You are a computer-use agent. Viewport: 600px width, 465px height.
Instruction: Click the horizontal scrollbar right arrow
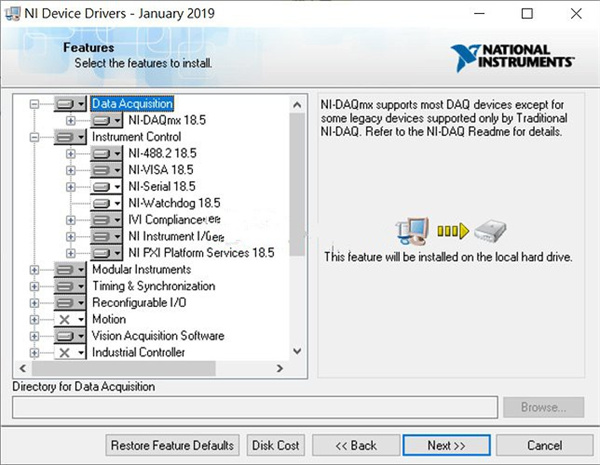280,368
